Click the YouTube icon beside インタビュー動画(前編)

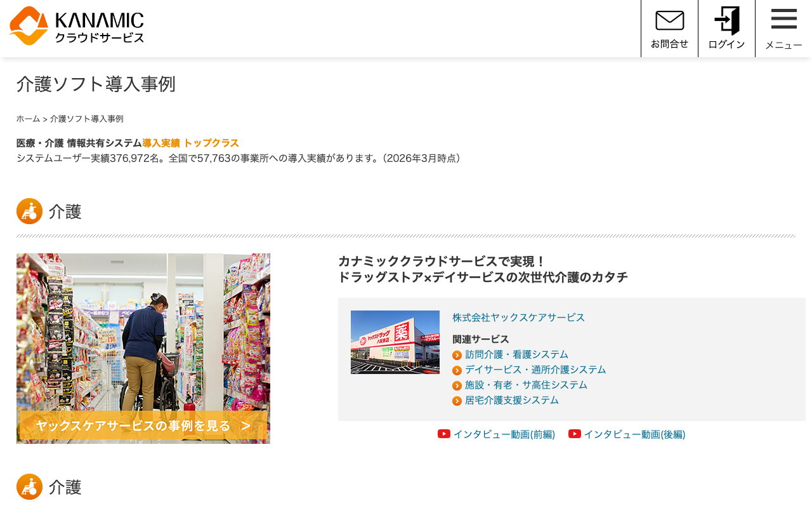tap(444, 434)
